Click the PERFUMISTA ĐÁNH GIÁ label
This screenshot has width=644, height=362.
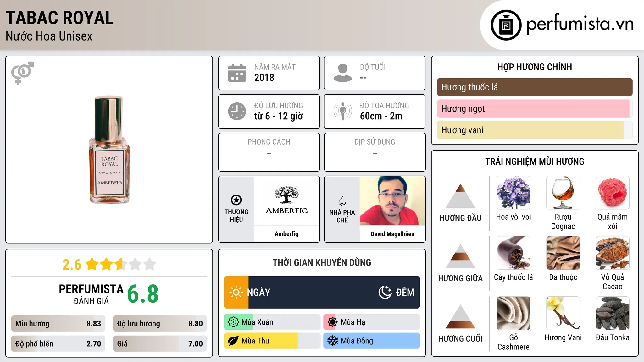91,294
